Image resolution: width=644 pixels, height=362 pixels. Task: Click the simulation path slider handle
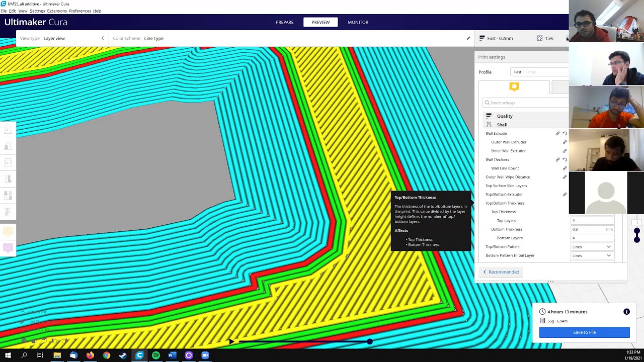click(370, 341)
